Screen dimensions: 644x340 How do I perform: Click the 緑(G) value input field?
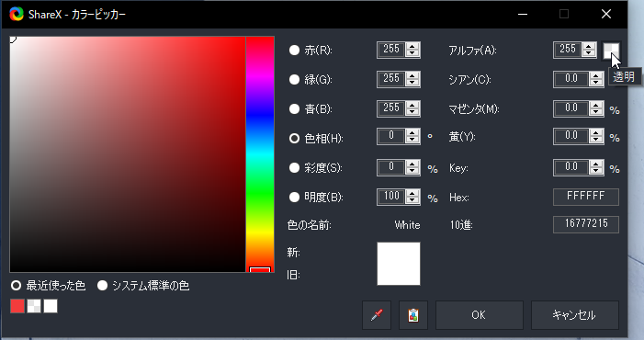point(391,79)
